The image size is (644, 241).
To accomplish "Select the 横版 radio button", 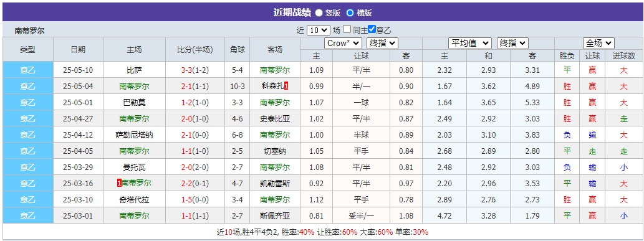I will click(x=350, y=12).
